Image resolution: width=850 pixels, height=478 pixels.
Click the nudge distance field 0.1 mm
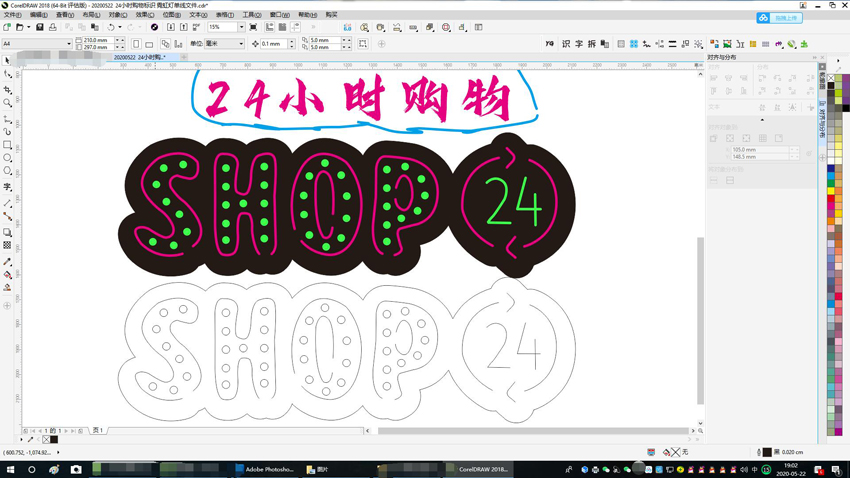click(x=274, y=44)
